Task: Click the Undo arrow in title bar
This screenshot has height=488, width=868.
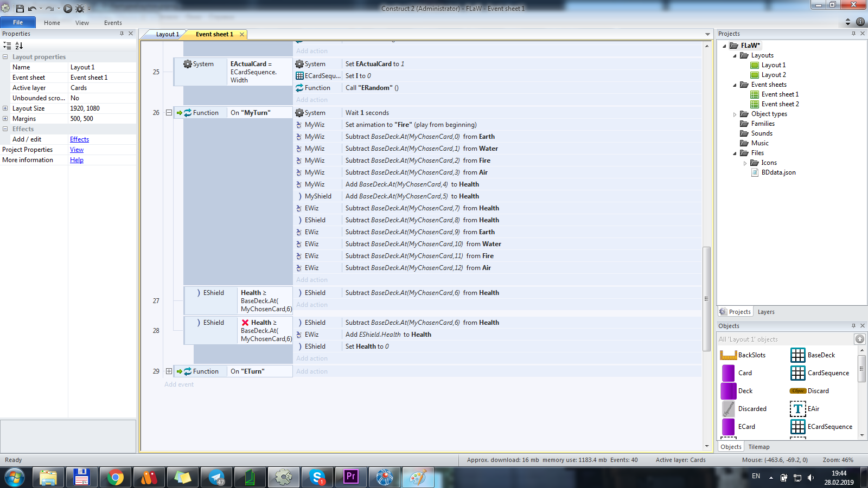Action: [x=32, y=9]
